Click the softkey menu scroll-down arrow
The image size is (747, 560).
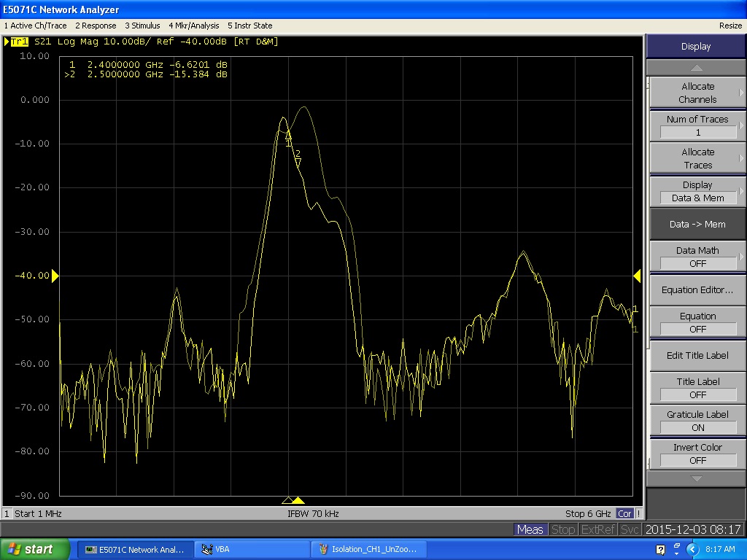(x=696, y=478)
